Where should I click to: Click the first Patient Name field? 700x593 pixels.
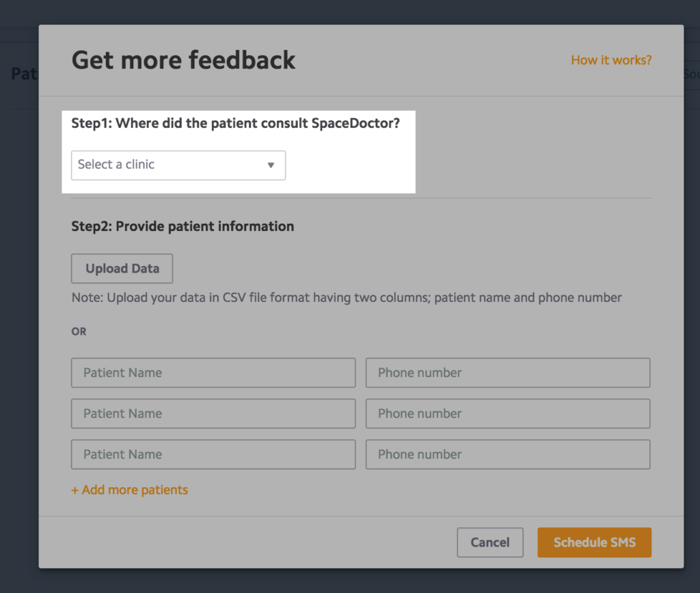[x=213, y=372]
